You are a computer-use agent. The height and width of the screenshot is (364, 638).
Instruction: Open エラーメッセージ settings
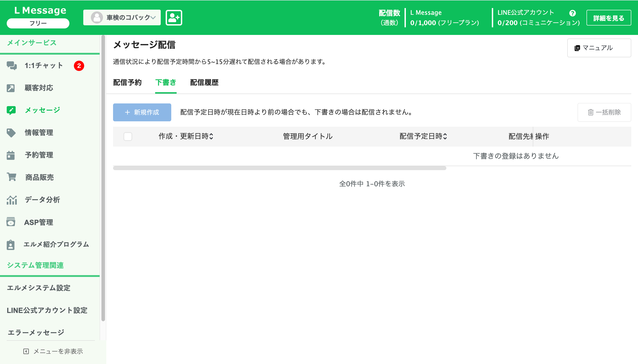tap(36, 332)
